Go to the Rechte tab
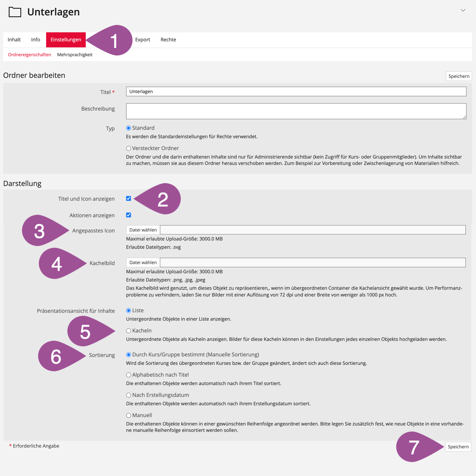The width and height of the screenshot is (476, 476). coord(168,40)
